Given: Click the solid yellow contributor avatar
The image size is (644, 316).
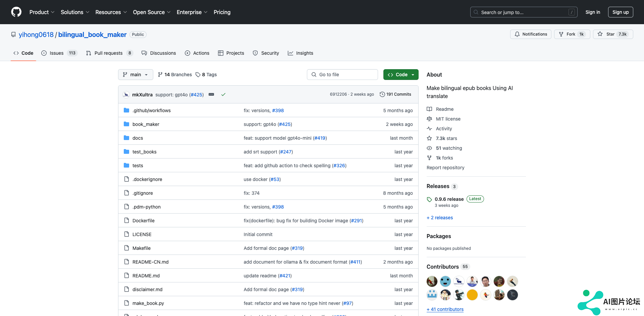Looking at the screenshot, I should point(472,295).
